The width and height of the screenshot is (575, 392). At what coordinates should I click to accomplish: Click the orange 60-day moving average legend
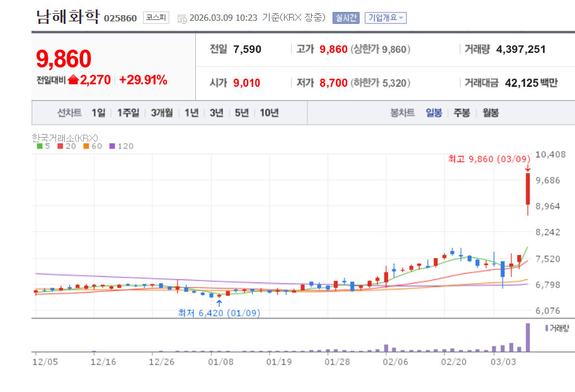91,146
